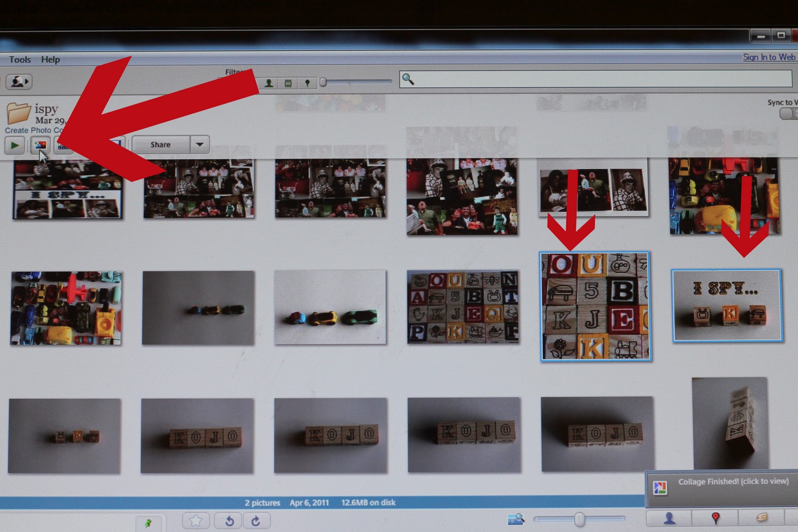Image resolution: width=798 pixels, height=532 pixels.
Task: Click the date range filter slider handle
Action: tap(323, 82)
